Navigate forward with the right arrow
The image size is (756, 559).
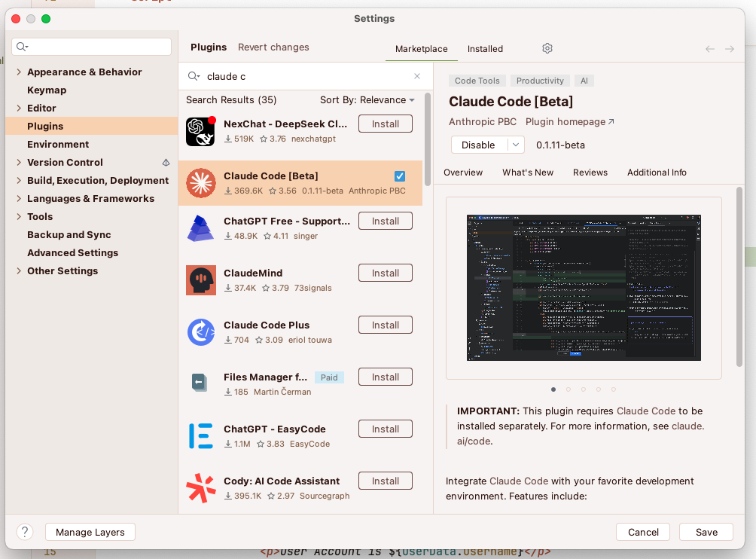click(x=730, y=49)
